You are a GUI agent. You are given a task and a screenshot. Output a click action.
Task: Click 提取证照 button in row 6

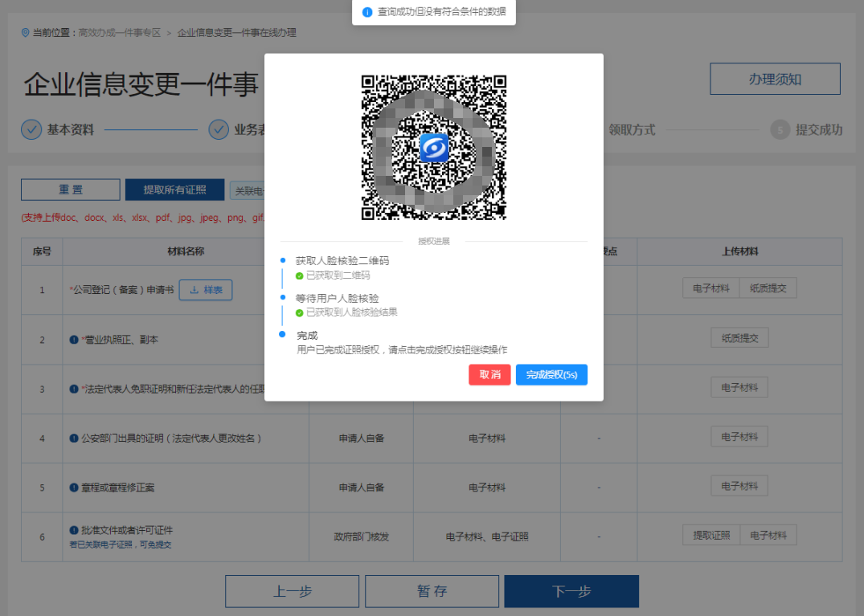710,535
